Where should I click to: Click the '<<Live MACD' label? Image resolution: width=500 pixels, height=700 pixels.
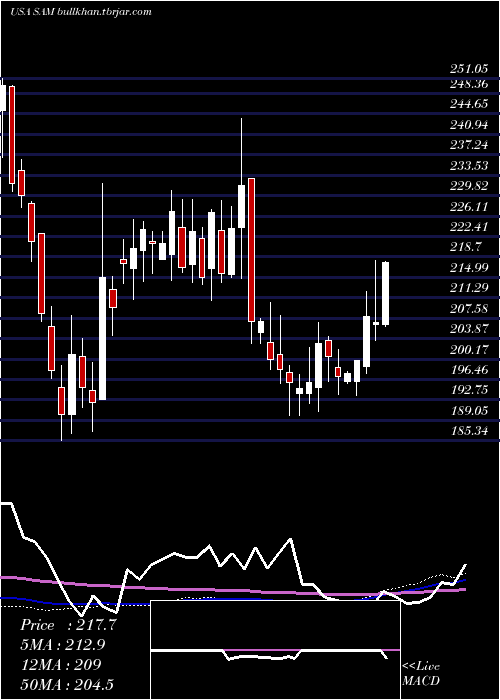pos(421,674)
